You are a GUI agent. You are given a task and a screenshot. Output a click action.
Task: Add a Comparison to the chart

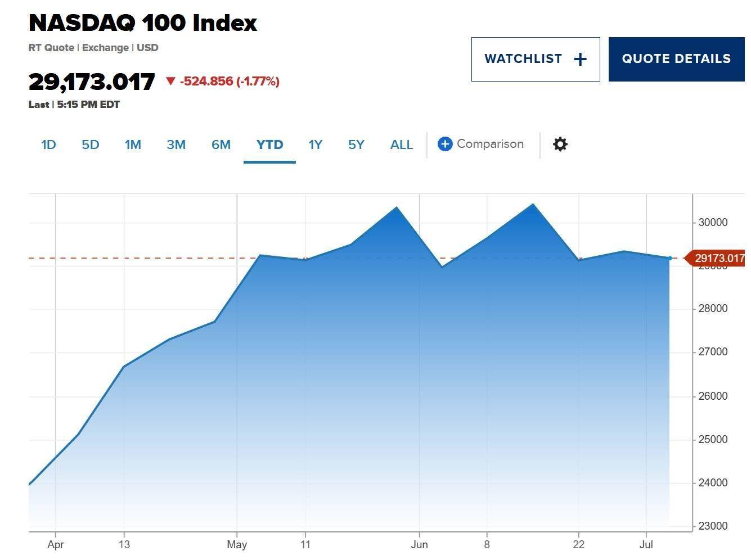(x=480, y=144)
